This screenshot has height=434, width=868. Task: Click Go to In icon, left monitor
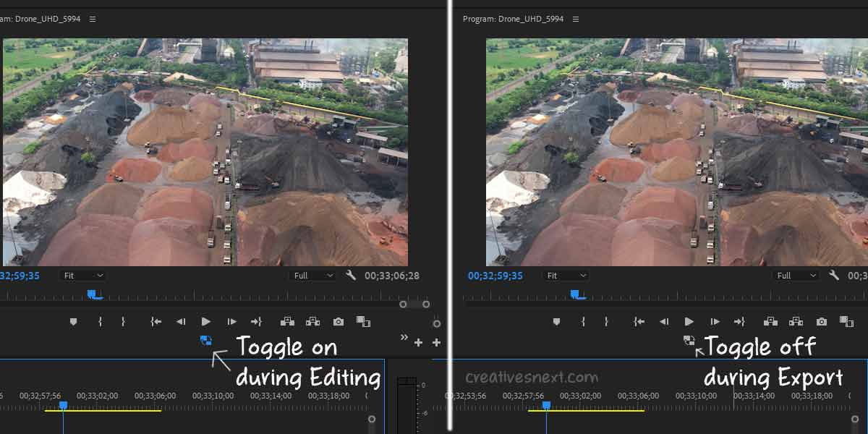tap(156, 322)
